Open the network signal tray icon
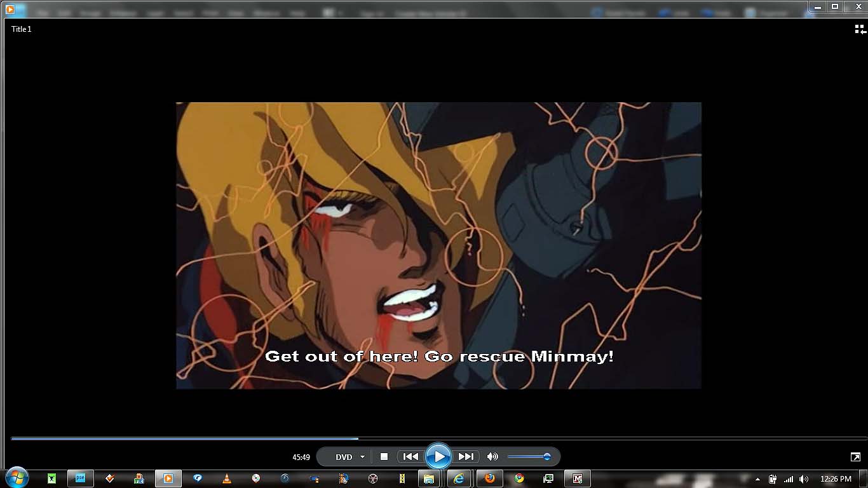Screen dimensions: 868x488 coord(789,479)
